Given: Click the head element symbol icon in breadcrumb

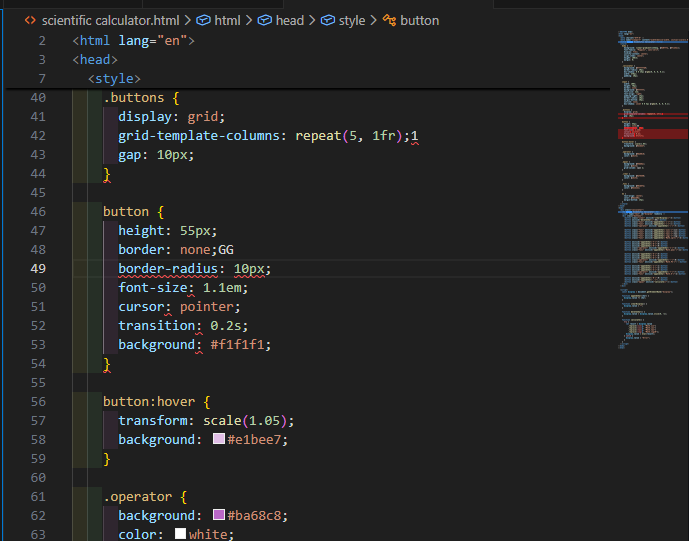Looking at the screenshot, I should click(266, 20).
